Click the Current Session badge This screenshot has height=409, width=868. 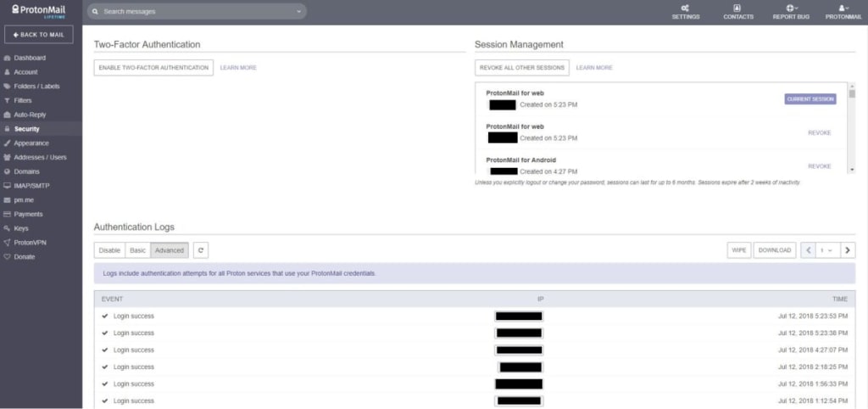tap(810, 98)
